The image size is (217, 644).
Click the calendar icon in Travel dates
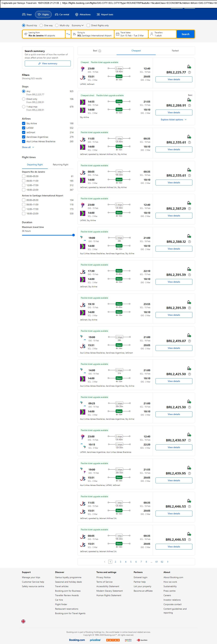pos(117,34)
